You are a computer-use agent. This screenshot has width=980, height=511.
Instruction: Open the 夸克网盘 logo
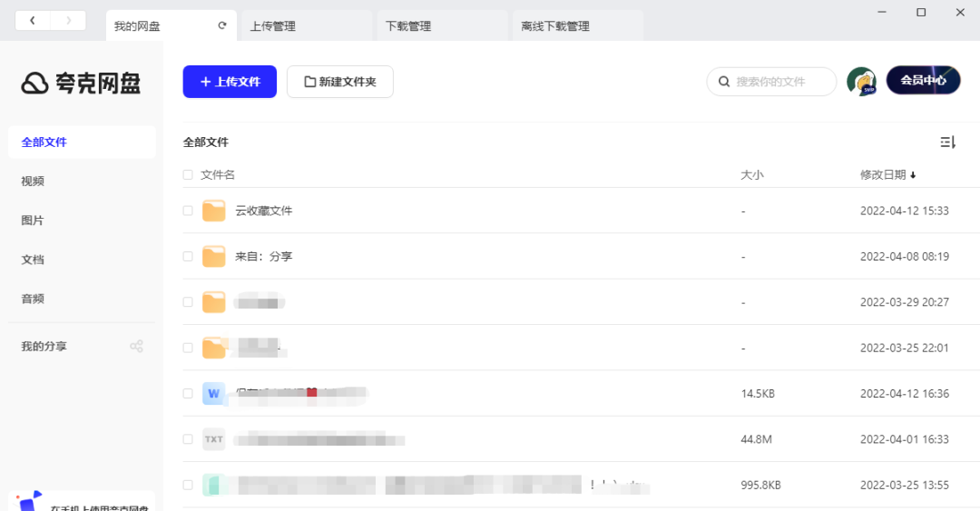coord(82,84)
